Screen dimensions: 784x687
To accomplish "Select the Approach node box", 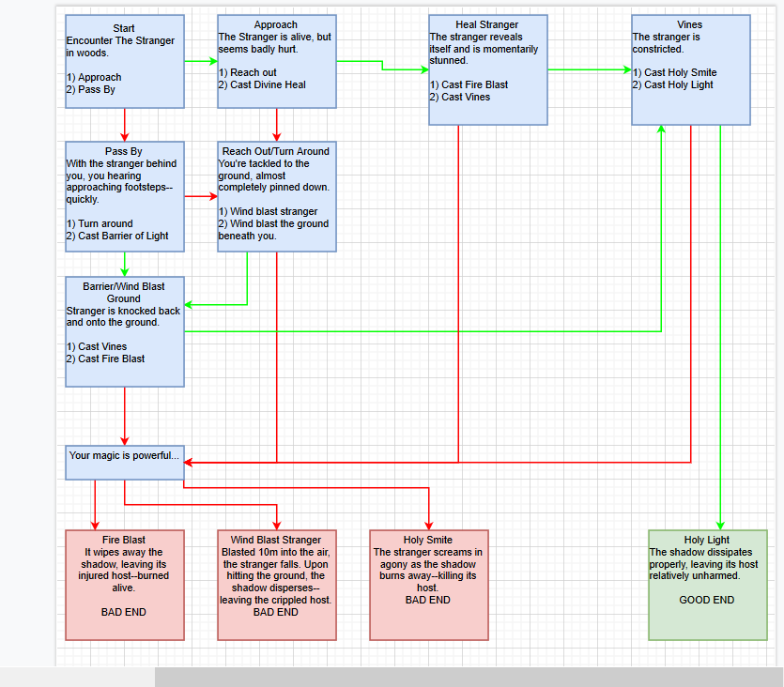I will pyautogui.click(x=276, y=61).
